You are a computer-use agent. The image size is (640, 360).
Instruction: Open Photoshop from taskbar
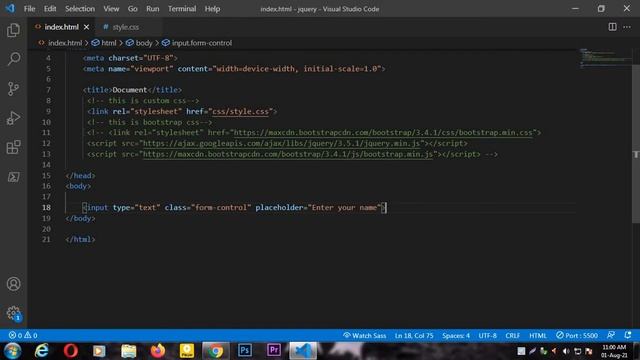click(x=244, y=351)
